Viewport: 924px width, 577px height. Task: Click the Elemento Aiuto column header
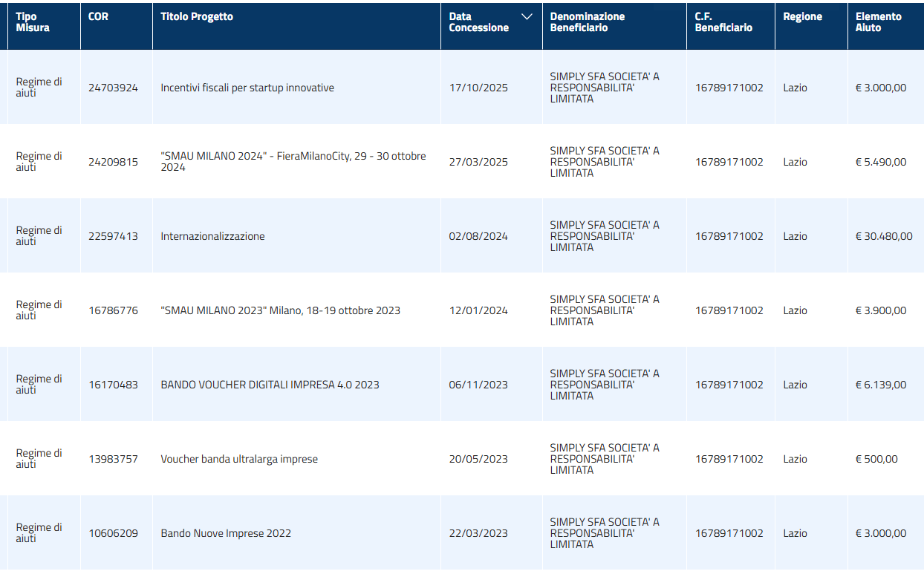pos(878,22)
